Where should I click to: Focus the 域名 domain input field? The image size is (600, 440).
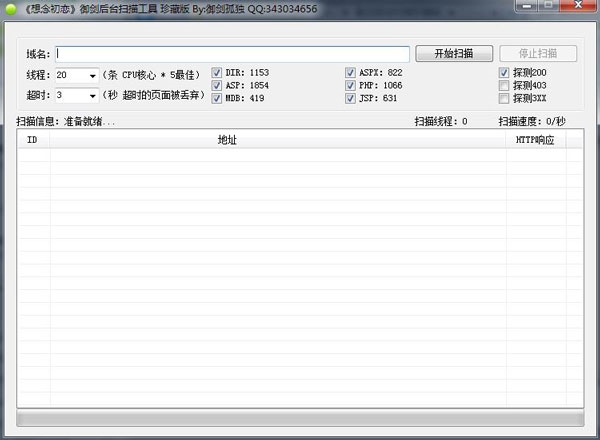[x=232, y=54]
